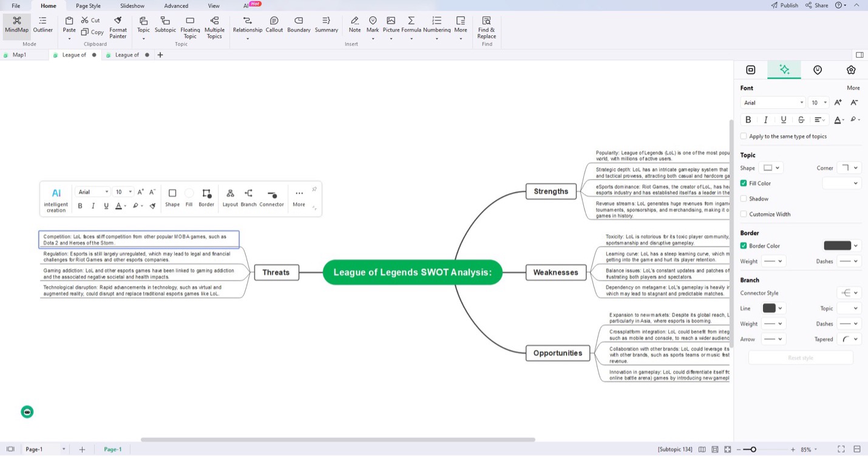Image resolution: width=868 pixels, height=458 pixels.
Task: Select the central League of Legends SWOT Analysis topic
Action: pyautogui.click(x=413, y=272)
